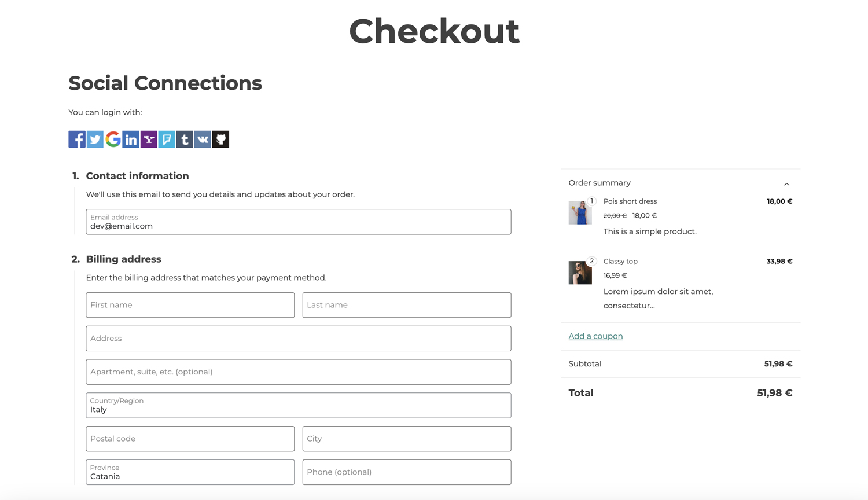Sign in using the GitHub icon
The height and width of the screenshot is (500, 868).
[x=220, y=139]
